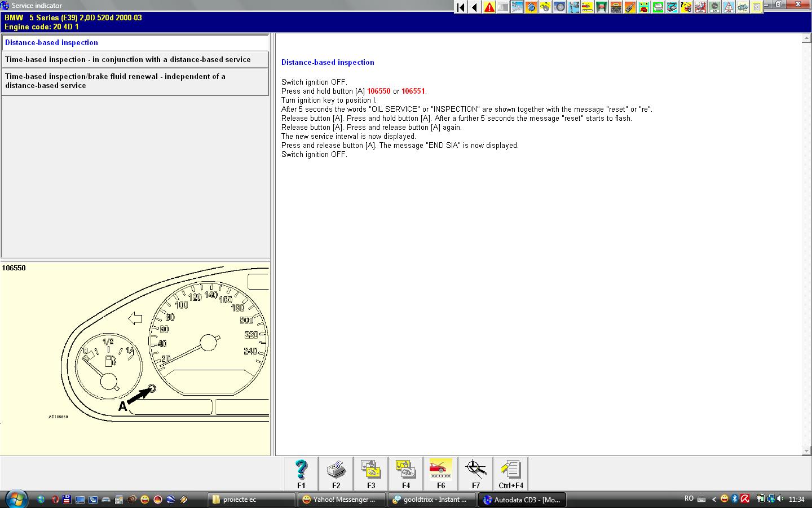Select Time-based inspection in conjunction with distance-based service
812x508 pixels.
point(135,60)
